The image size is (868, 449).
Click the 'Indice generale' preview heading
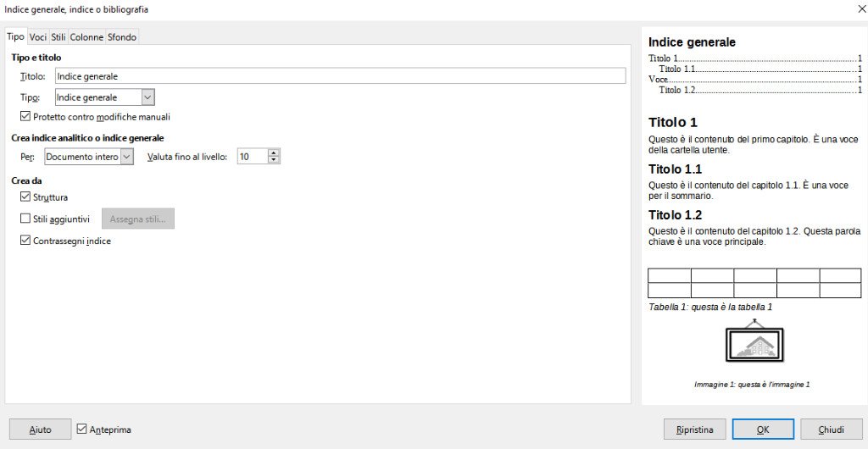point(692,42)
